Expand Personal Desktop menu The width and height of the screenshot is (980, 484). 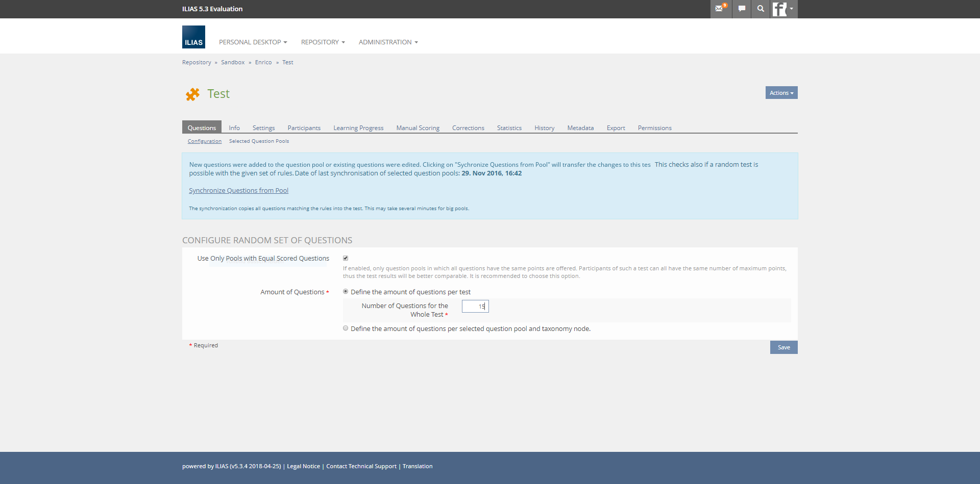(253, 42)
